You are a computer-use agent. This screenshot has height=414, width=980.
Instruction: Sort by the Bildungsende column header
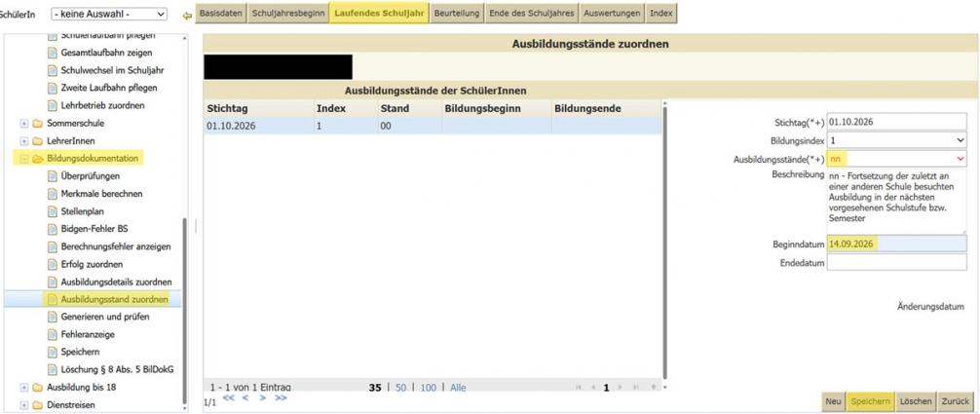pos(587,108)
